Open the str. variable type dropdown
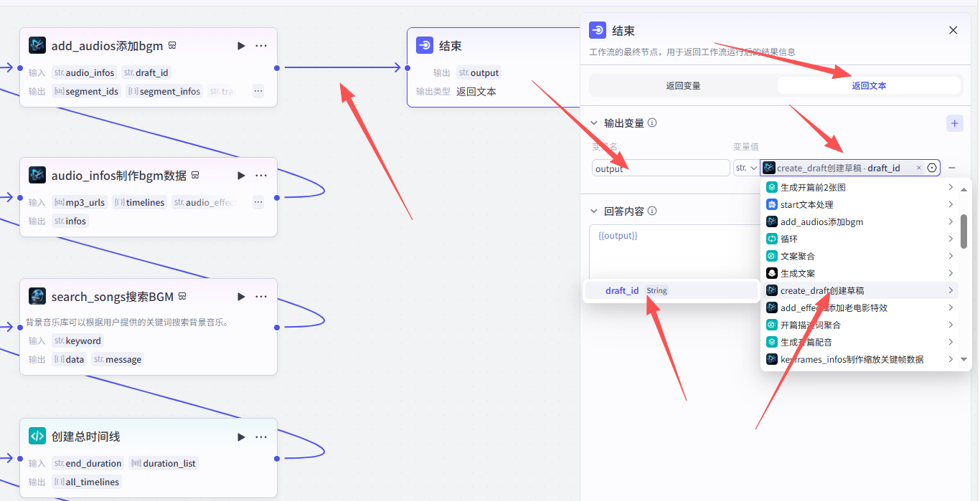The image size is (980, 501). pos(745,168)
